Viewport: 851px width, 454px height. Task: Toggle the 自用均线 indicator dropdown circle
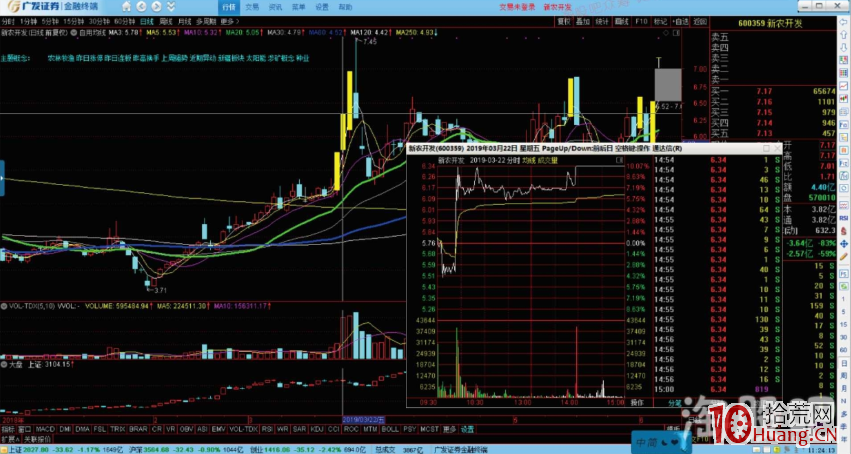[73, 33]
